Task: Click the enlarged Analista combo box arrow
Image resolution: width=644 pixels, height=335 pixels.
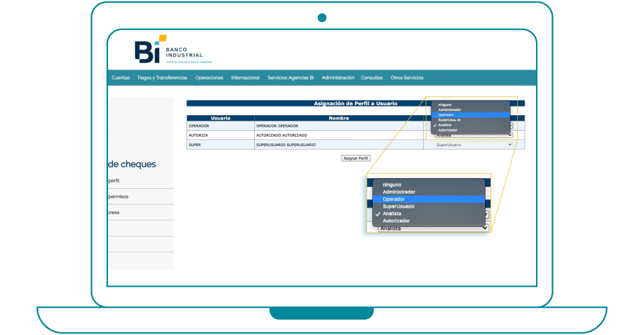Action: (484, 228)
